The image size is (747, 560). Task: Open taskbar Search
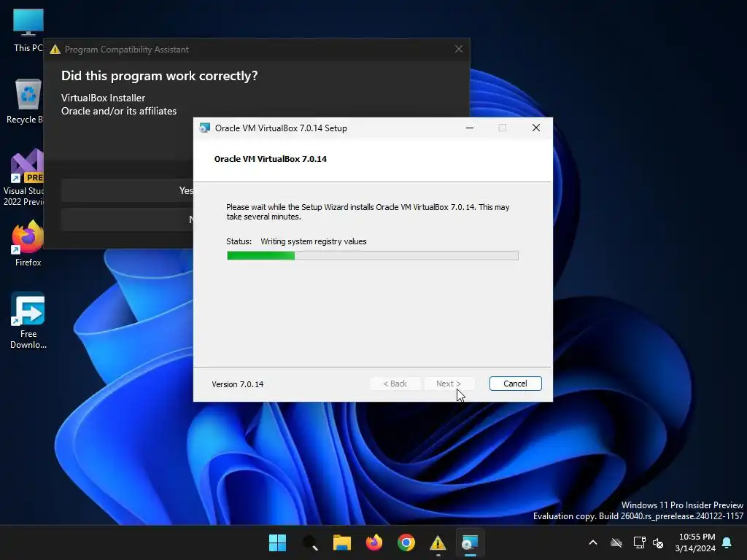point(310,542)
